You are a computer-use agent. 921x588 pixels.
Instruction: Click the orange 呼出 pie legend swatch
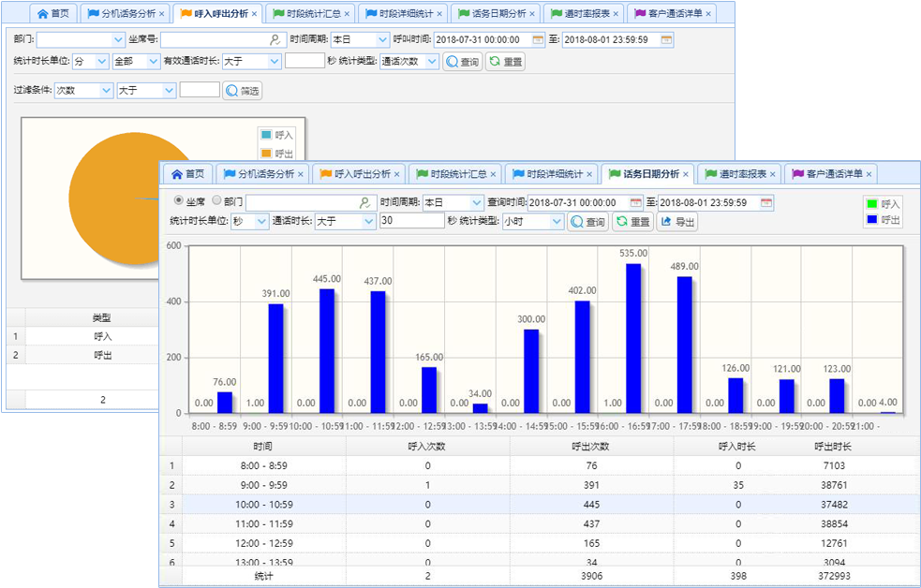265,154
